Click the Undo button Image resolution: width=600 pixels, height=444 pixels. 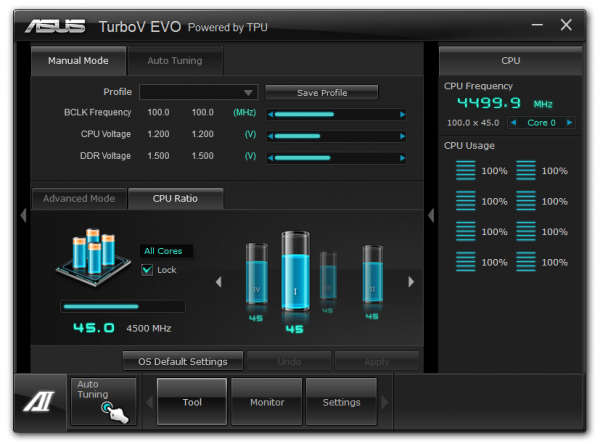click(x=289, y=361)
